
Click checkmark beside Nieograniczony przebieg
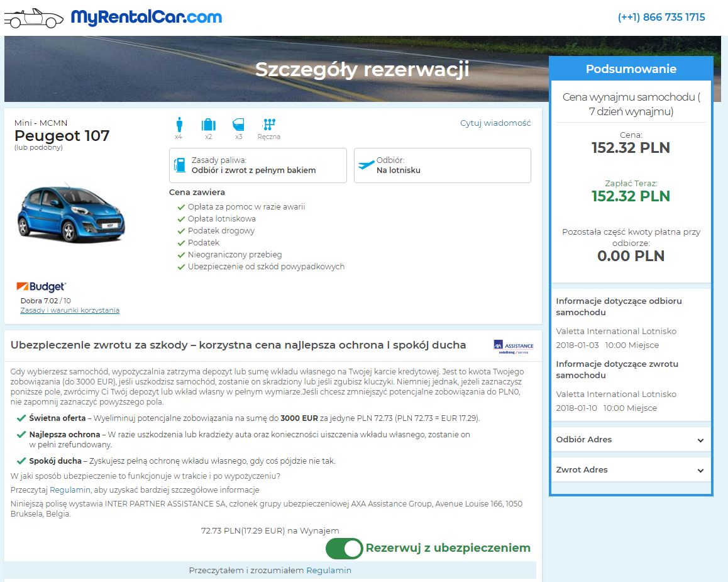coord(181,255)
